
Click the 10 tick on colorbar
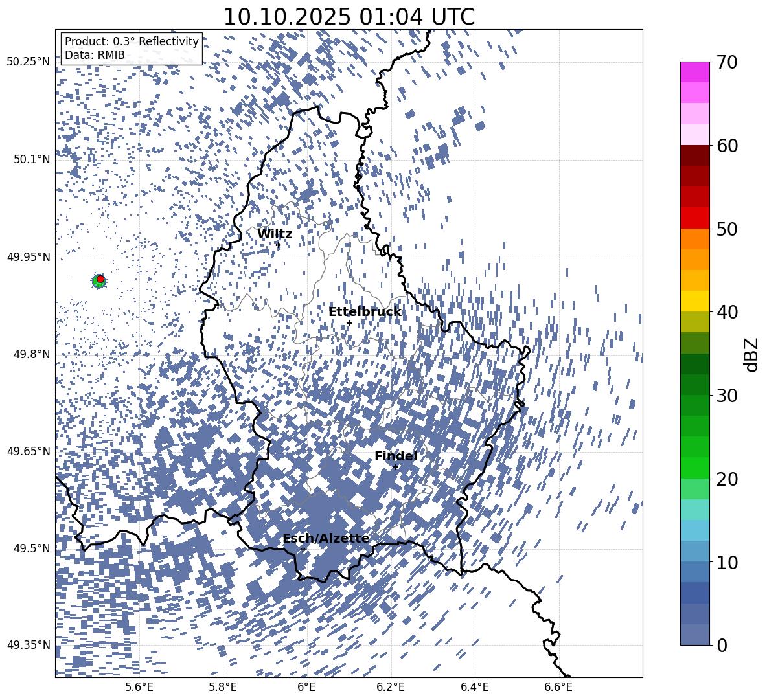(727, 562)
